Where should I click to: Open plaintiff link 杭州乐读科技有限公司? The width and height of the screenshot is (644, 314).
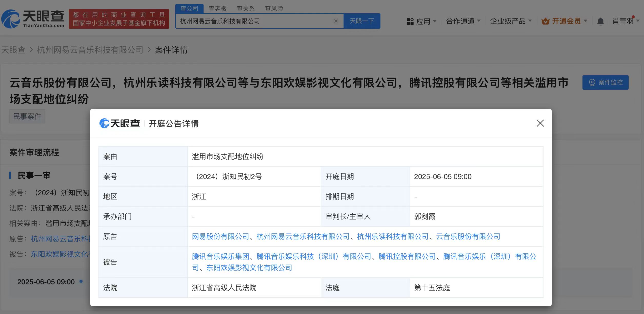[x=393, y=236]
